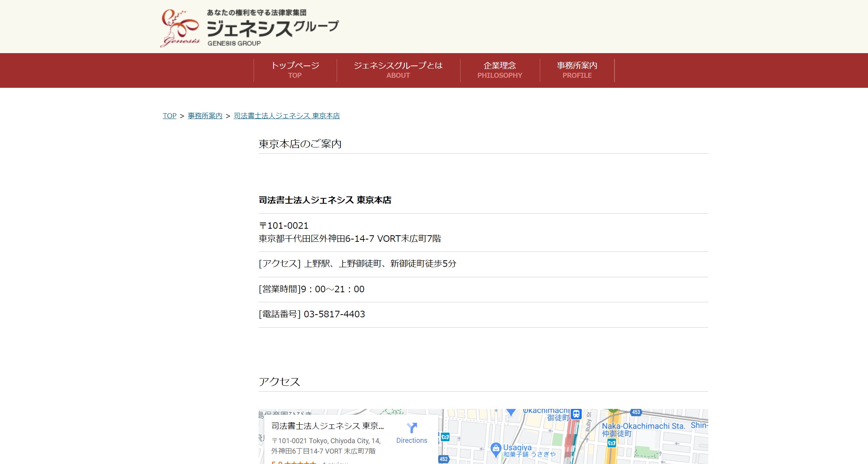Click the metro icon beside the map info card
Viewport: 868px width, 464px height.
coord(445,437)
